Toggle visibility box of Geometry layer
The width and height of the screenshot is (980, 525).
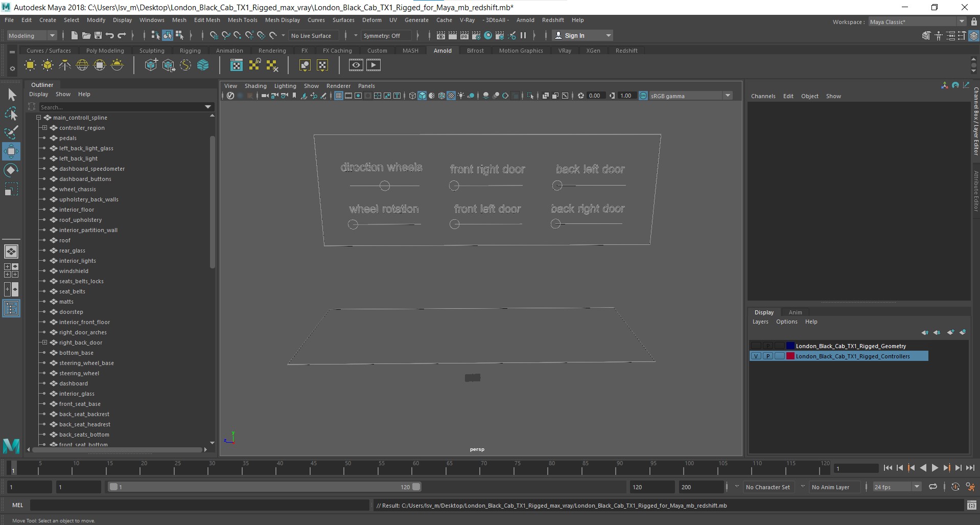756,346
